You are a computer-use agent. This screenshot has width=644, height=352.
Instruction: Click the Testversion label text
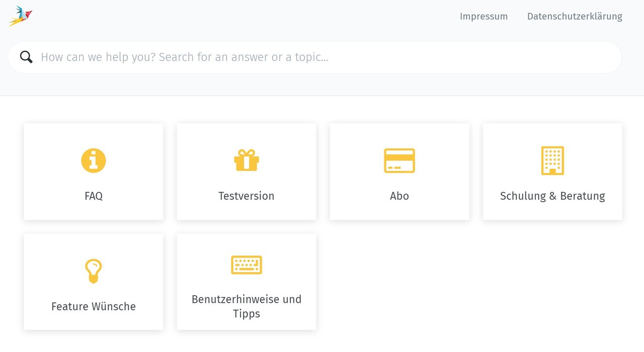[246, 196]
